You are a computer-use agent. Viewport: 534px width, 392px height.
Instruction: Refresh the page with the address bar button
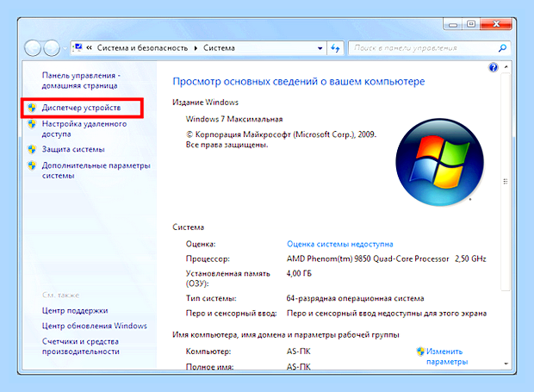click(x=335, y=48)
